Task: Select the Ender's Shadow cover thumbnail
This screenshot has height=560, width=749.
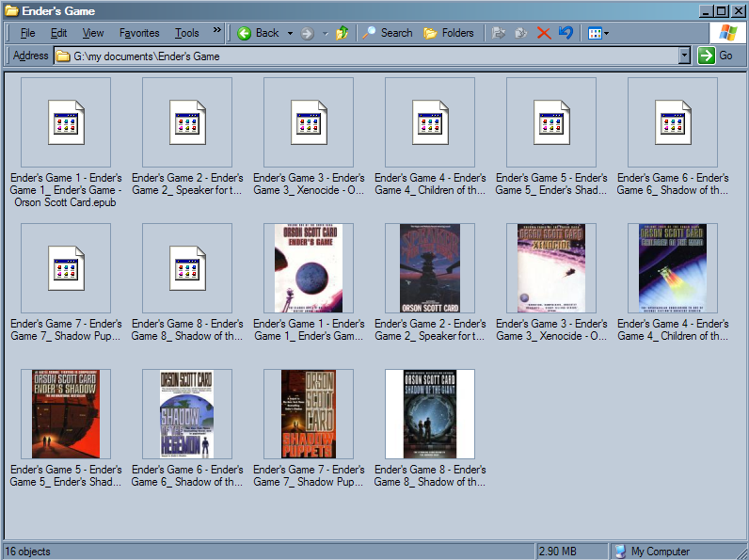Action: 66,414
